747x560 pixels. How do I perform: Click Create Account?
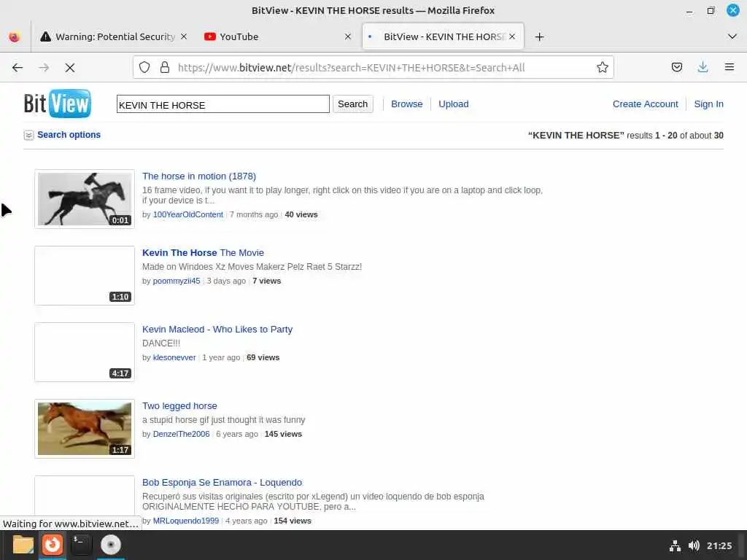(645, 104)
